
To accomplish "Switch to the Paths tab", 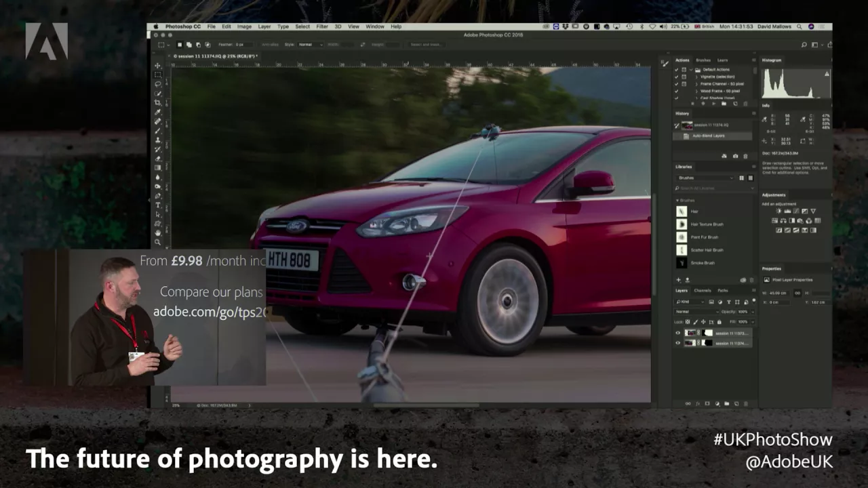I will tap(723, 291).
